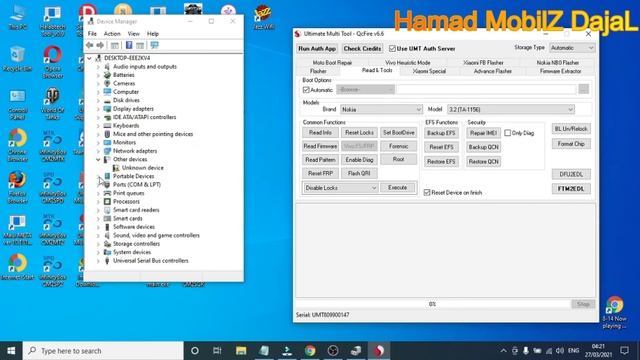Click the browse button beside the boot path

tap(584, 89)
